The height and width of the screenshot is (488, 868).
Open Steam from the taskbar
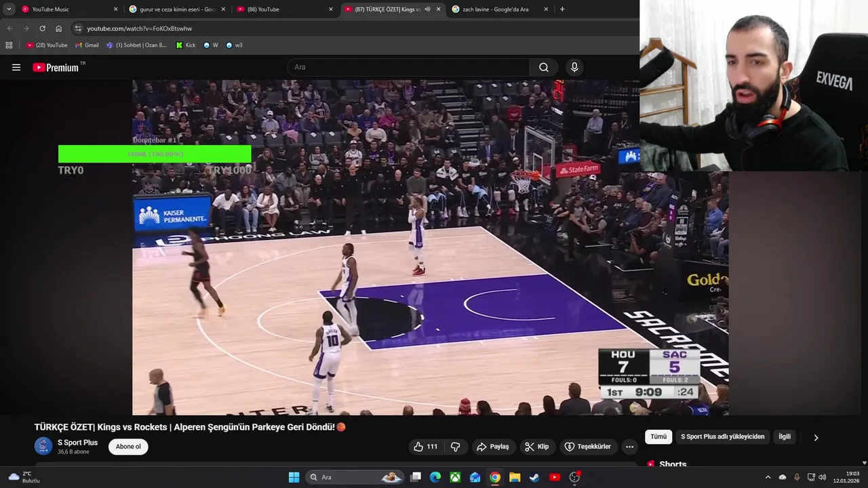534,477
